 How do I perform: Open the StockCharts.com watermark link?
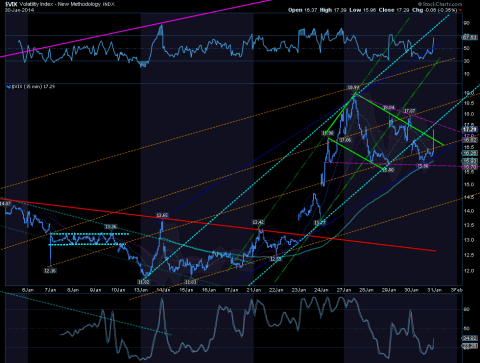tap(440, 4)
